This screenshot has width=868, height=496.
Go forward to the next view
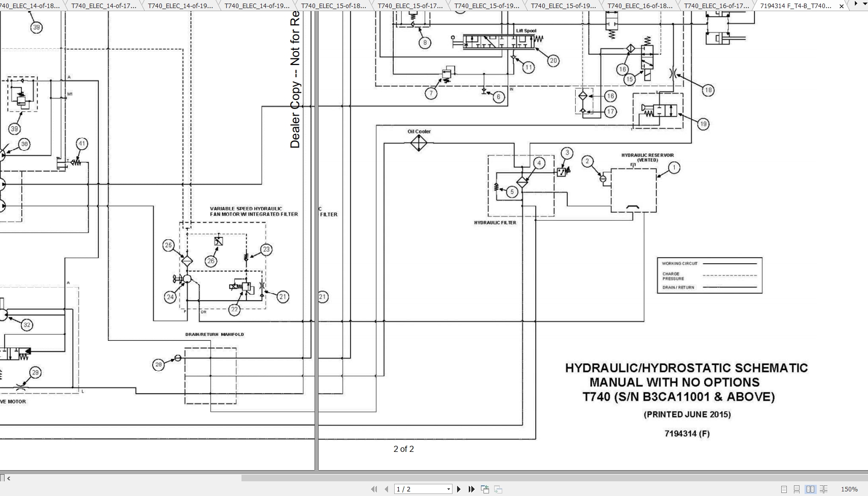[497, 489]
